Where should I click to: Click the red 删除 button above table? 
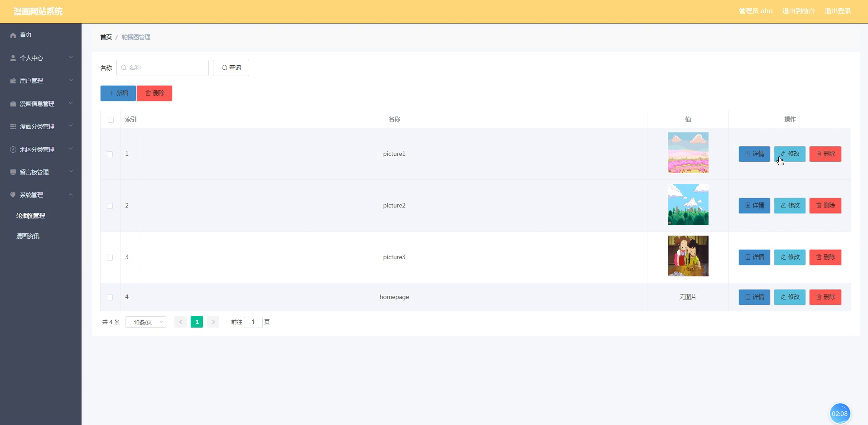coord(154,93)
